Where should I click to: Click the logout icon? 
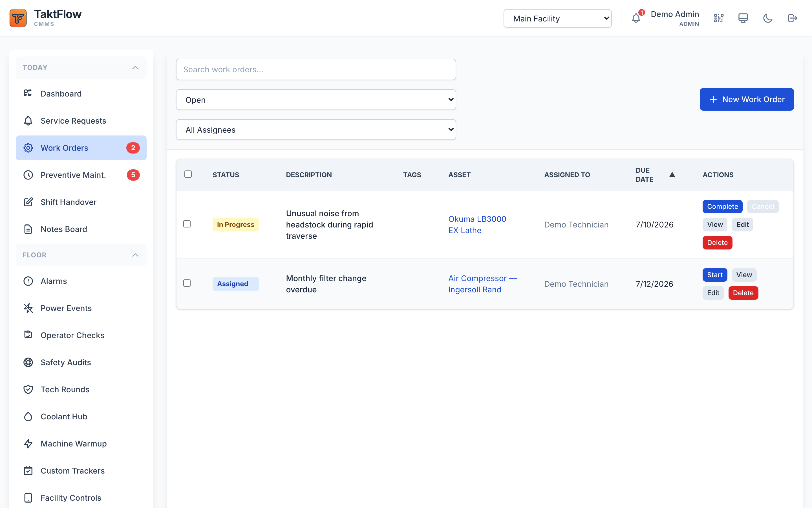pyautogui.click(x=793, y=18)
